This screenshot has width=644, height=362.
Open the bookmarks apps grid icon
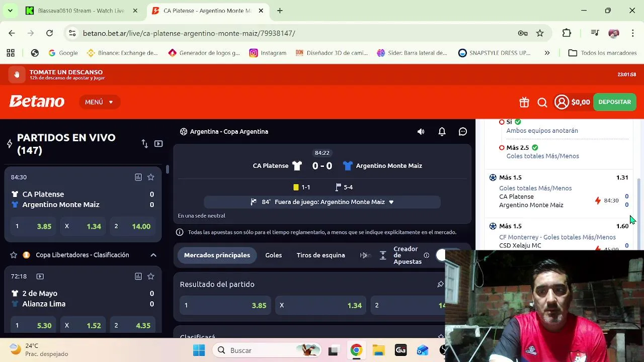(11, 53)
